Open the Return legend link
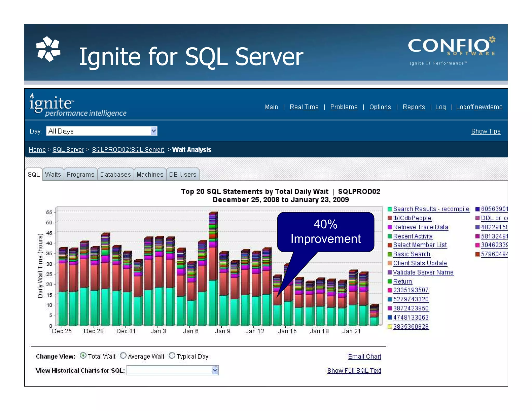532x411 pixels. pos(403,281)
